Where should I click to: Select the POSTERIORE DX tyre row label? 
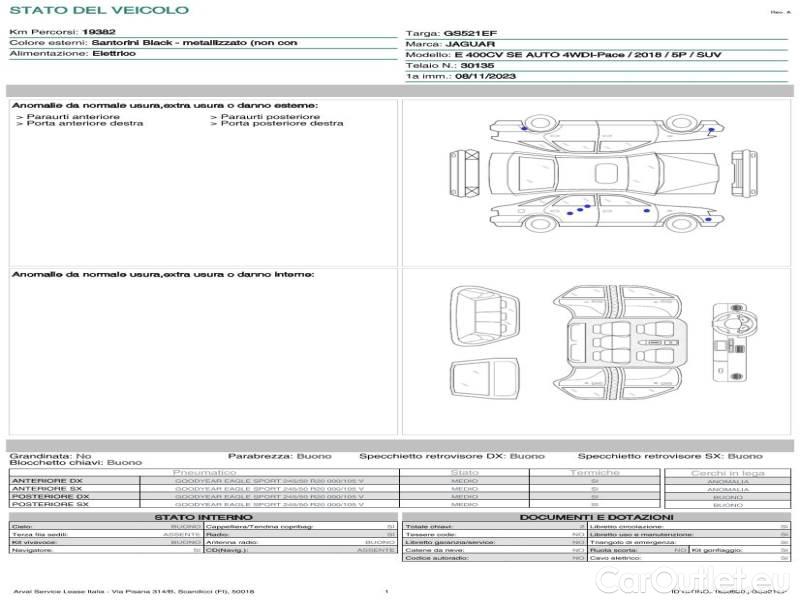[50, 496]
